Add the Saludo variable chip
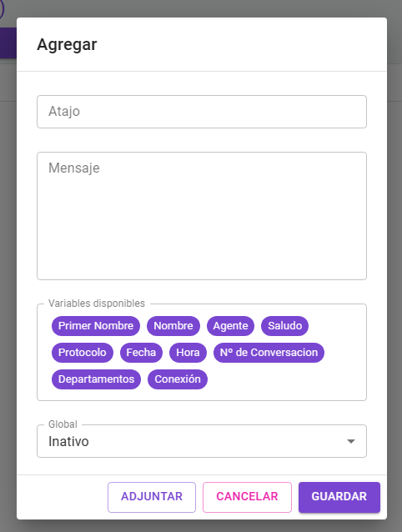Screen dimensions: 402x532 [x=284, y=326]
